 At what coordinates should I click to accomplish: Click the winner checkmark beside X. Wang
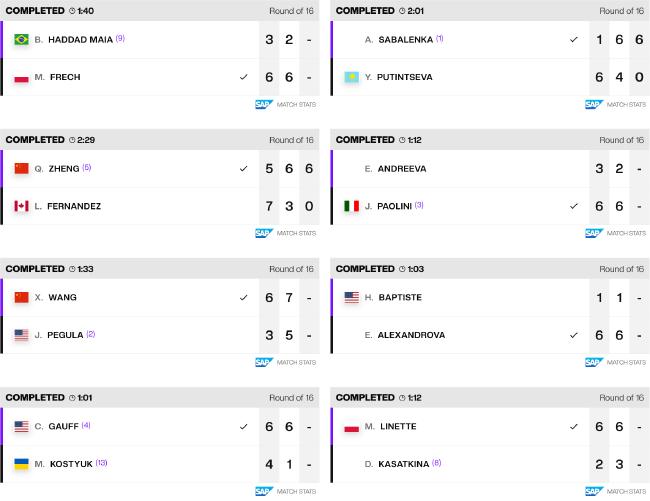[243, 298]
